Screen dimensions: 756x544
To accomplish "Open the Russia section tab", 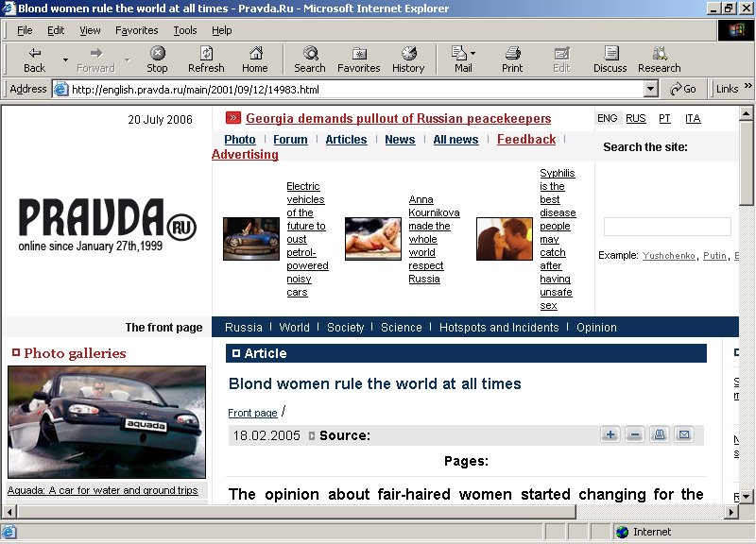I will (244, 327).
